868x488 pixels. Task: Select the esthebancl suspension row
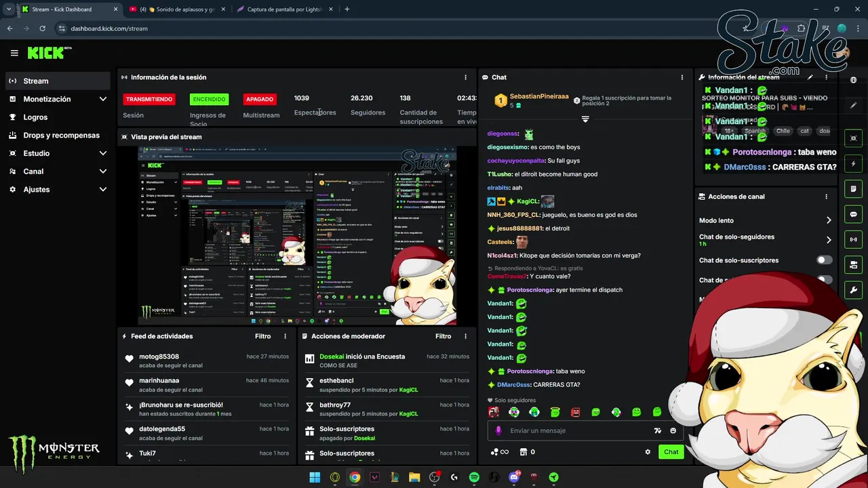pos(387,385)
